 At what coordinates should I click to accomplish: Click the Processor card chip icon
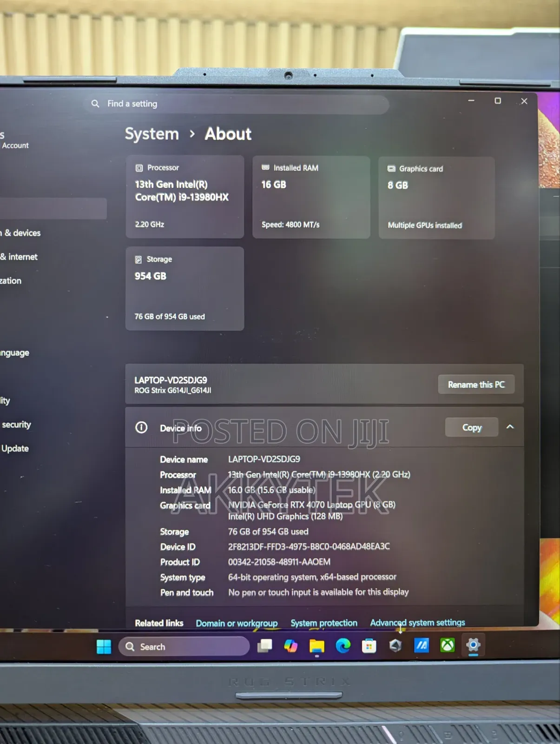click(139, 168)
